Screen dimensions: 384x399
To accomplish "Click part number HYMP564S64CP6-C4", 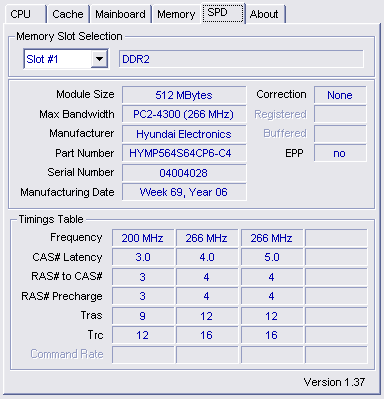I will pos(184,153).
